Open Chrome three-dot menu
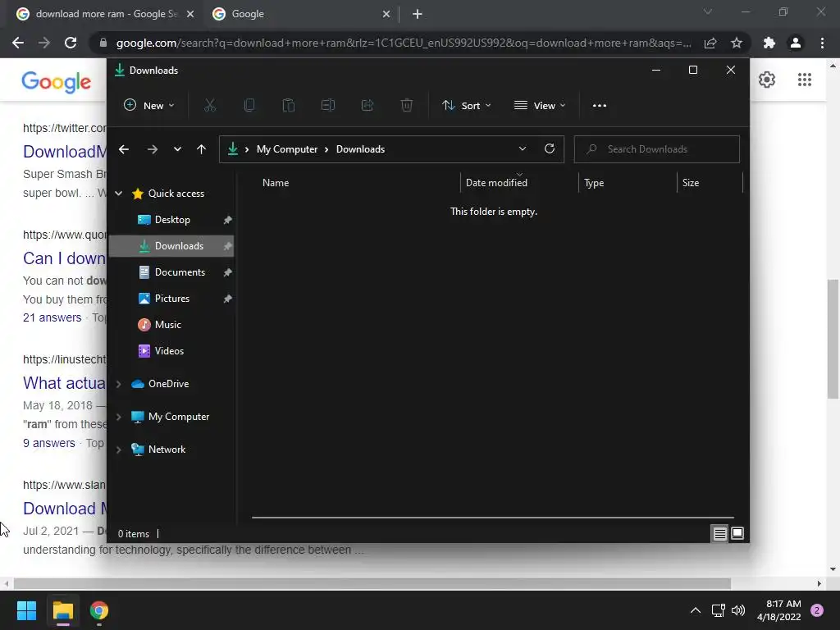 coord(822,43)
